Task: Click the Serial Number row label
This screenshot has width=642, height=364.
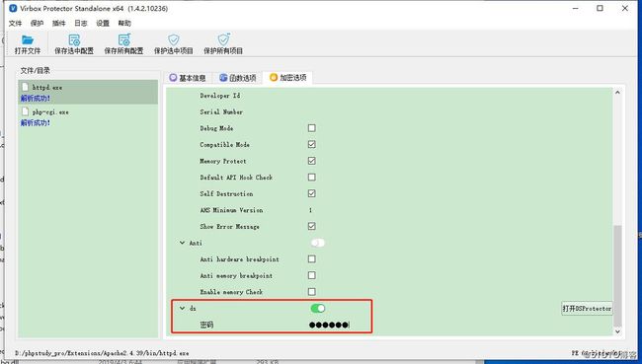Action: (x=221, y=111)
